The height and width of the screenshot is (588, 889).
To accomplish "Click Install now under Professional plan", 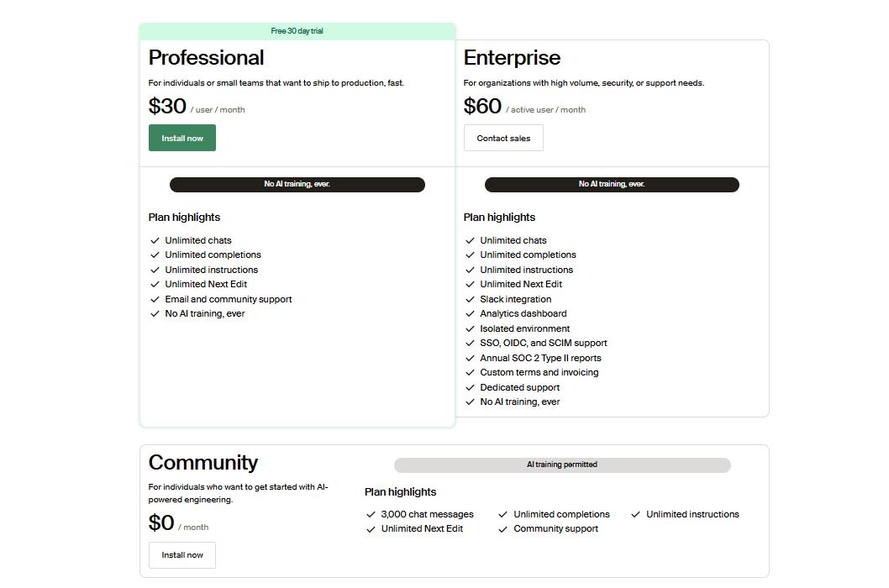I will pyautogui.click(x=182, y=138).
